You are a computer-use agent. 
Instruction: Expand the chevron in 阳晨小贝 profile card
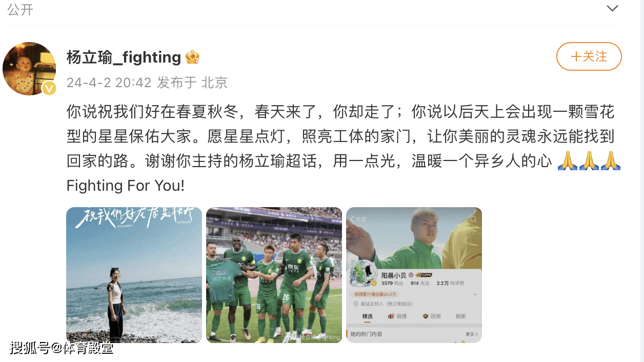(x=475, y=294)
